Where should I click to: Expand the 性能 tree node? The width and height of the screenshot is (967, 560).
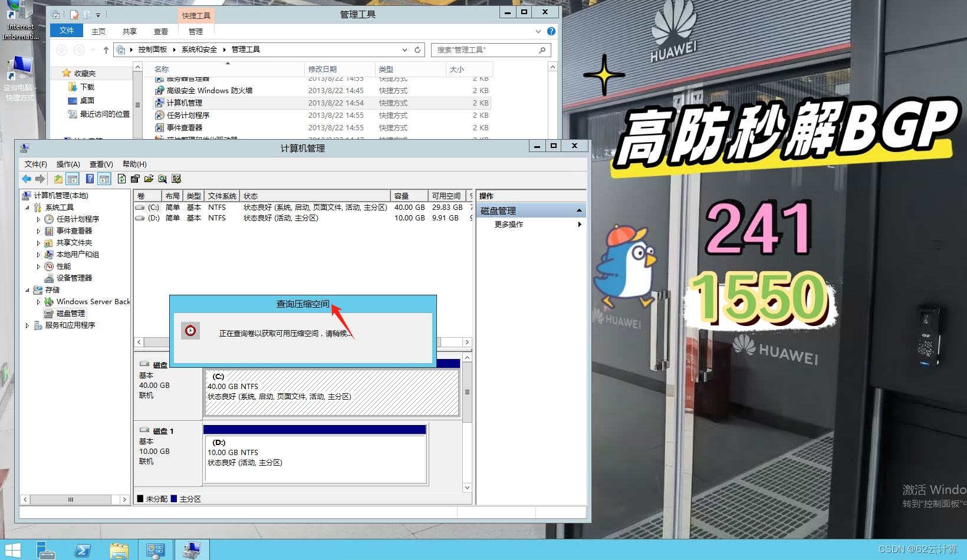[x=38, y=266]
